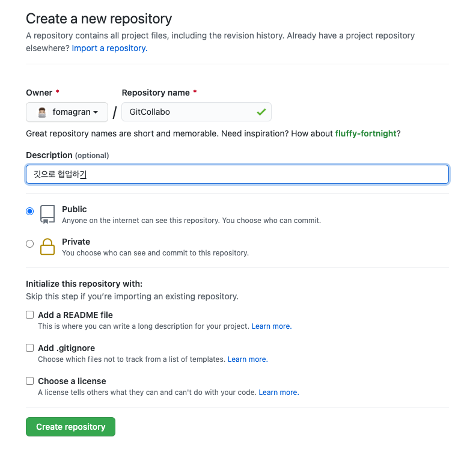Click the Private option label
The height and width of the screenshot is (449, 476).
tap(76, 242)
